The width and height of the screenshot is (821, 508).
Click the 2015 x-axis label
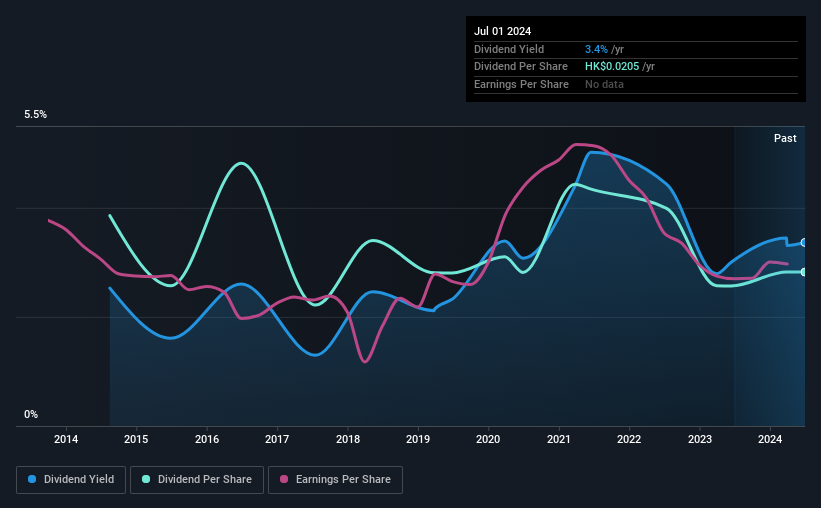pos(136,439)
